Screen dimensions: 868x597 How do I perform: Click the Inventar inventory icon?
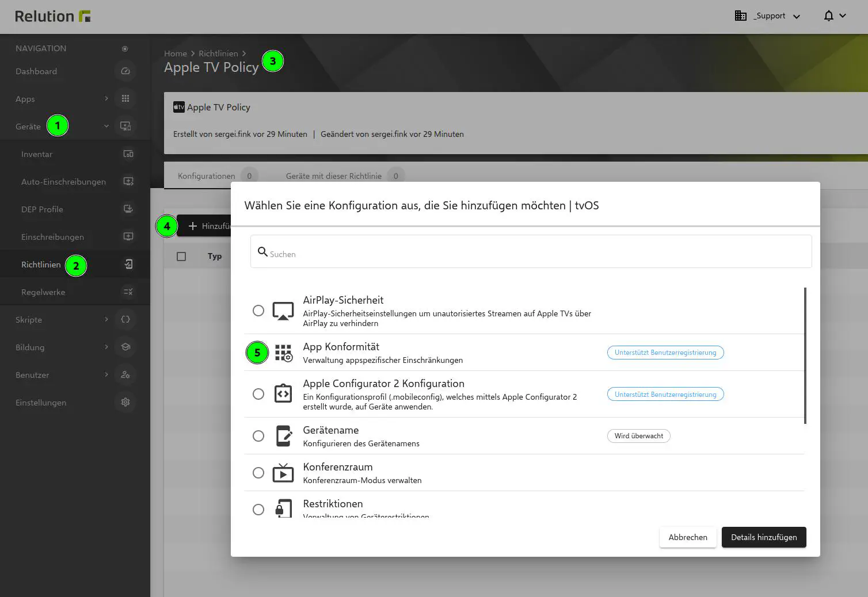pos(128,154)
